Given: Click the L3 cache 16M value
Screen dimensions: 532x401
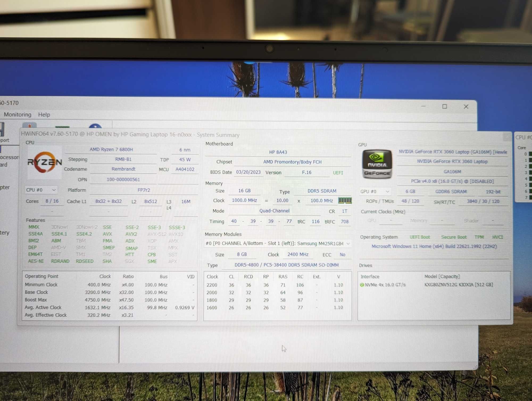Looking at the screenshot, I should click(186, 202).
